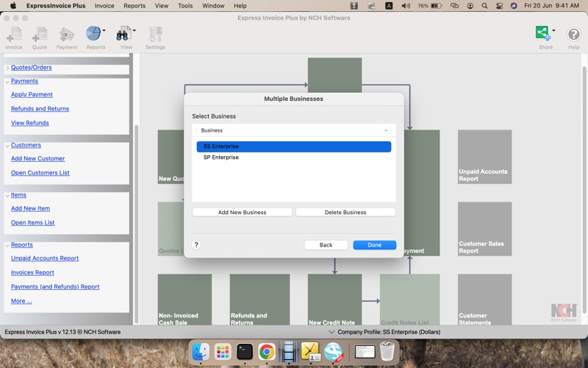Open Payments (and Refunds) Report link
This screenshot has height=368, width=588.
coord(55,287)
